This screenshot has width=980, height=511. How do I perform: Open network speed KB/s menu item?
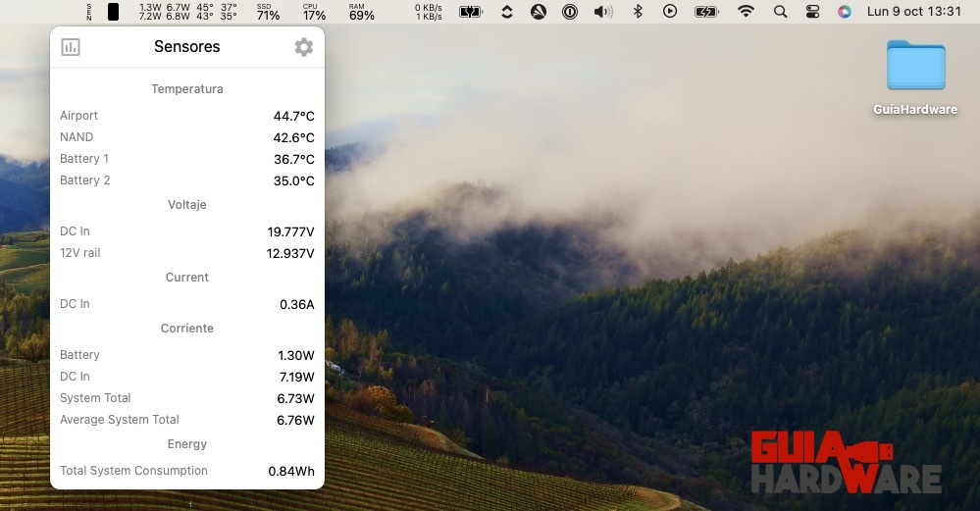429,12
